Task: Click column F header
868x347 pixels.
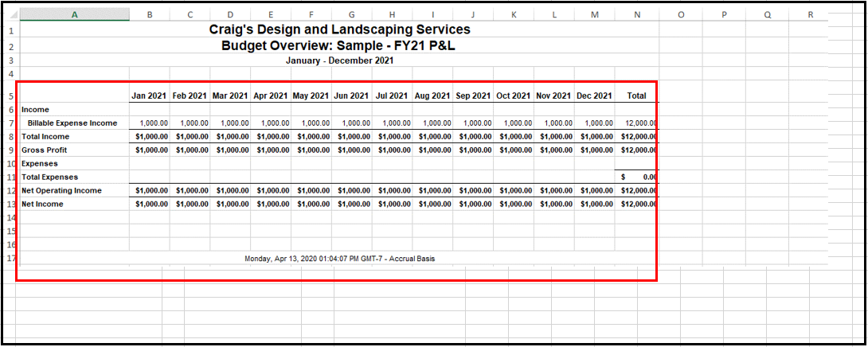Action: coord(311,15)
